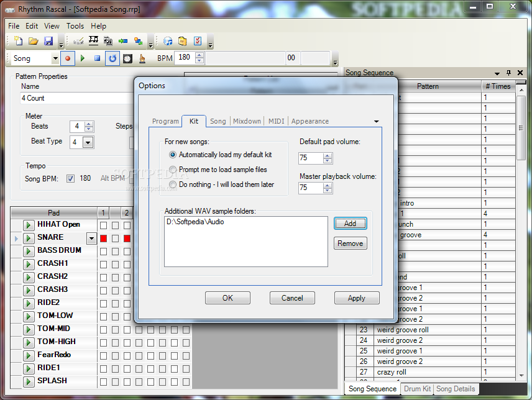Toggle the loop playback button
Viewport: 532px width, 400px height.
pos(112,58)
